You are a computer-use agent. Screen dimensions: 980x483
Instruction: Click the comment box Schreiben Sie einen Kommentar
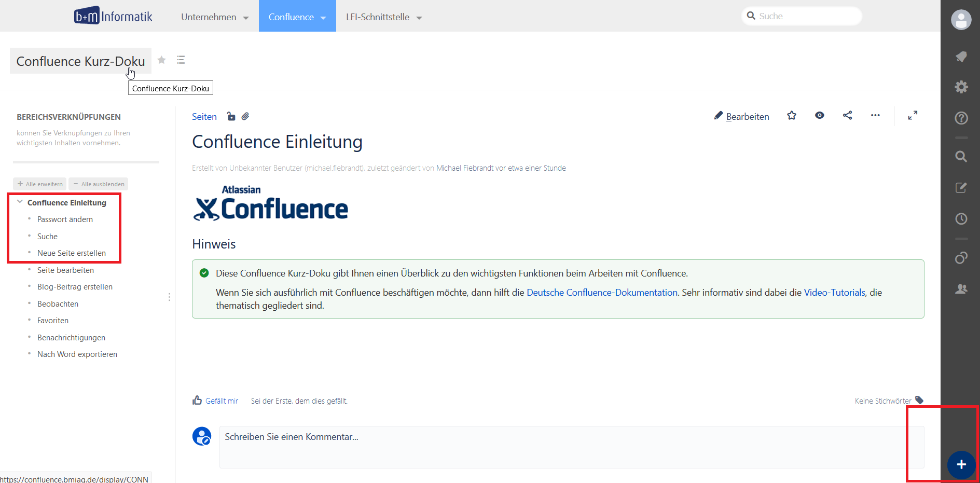point(572,447)
